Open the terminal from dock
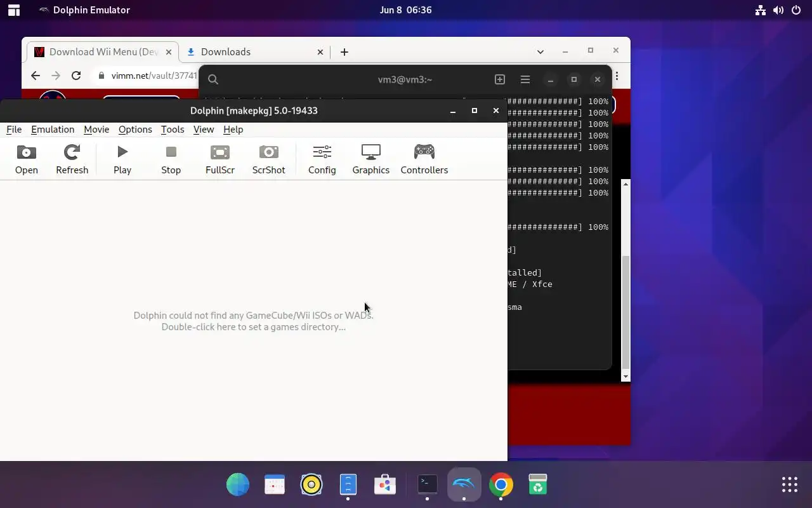 pyautogui.click(x=427, y=485)
